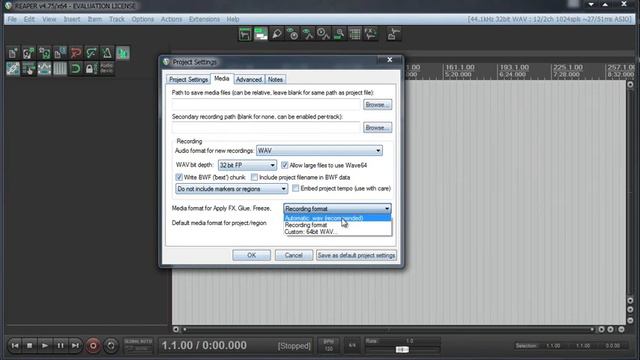Image resolution: width=640 pixels, height=360 pixels.
Task: Click the FX icon in top toolbar
Action: tap(370, 34)
